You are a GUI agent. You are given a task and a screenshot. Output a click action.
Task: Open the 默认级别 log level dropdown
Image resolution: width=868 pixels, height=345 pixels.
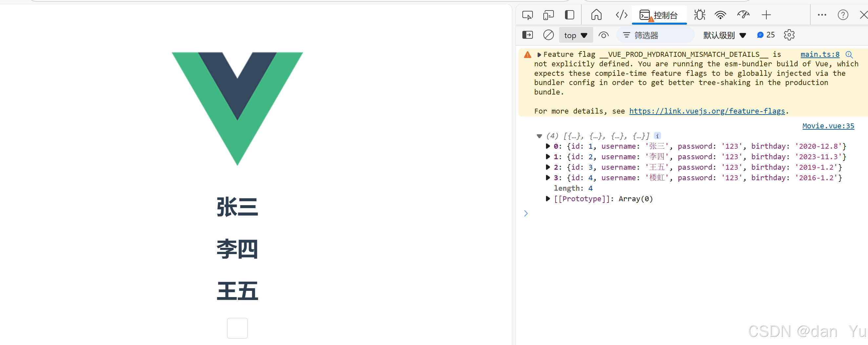coord(724,35)
